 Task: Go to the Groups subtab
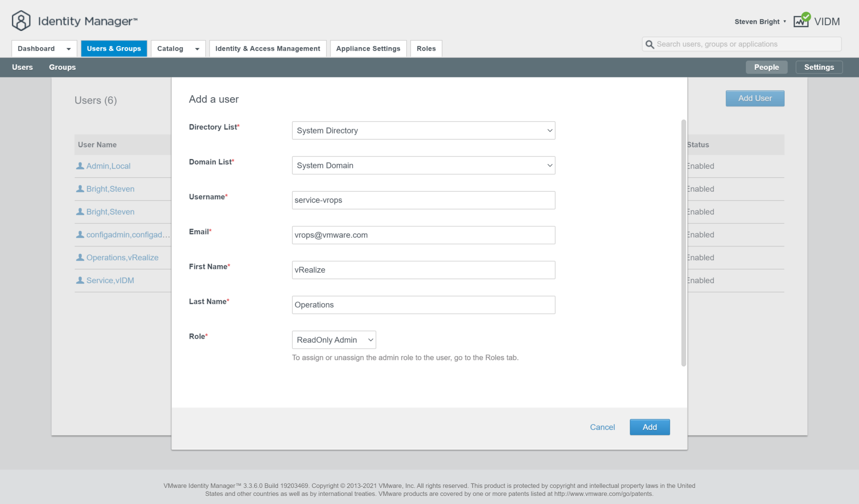62,67
